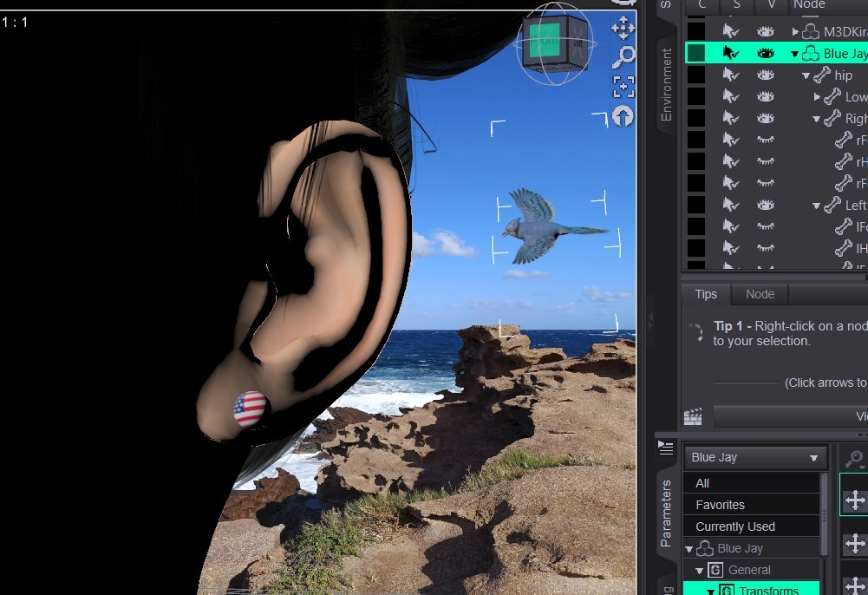Select Currently Used filter in Parameters
Screen dimensions: 868x595
coord(752,526)
